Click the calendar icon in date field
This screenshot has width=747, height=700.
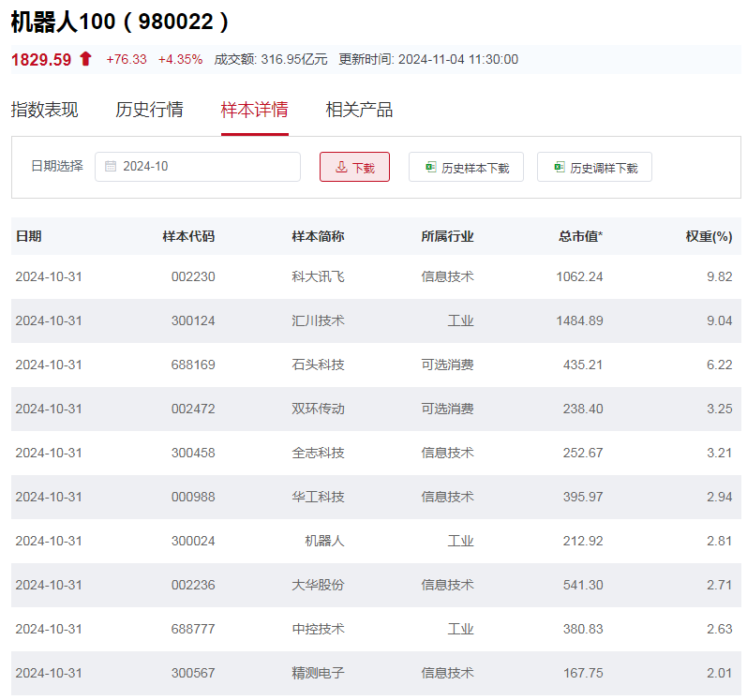(111, 166)
